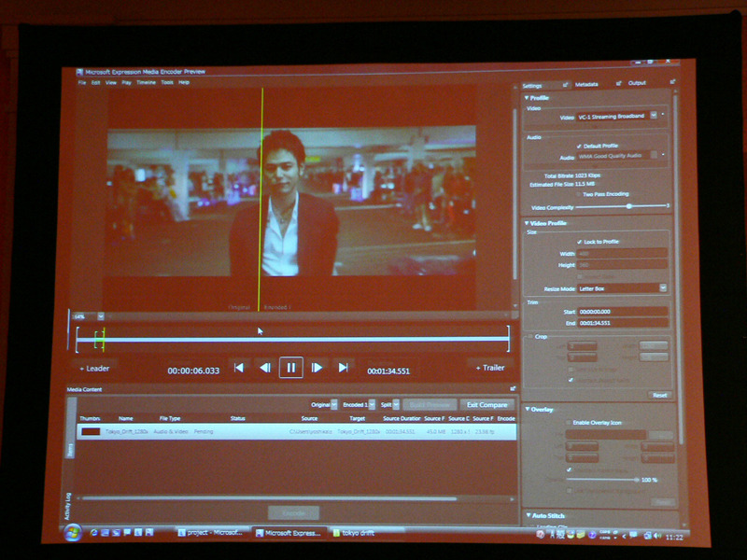
Task: Open the options dot beside the Video profile
Action: [663, 115]
